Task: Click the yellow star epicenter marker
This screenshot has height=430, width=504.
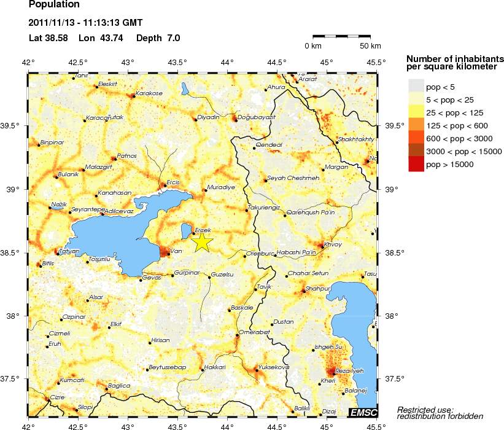Action: click(x=203, y=242)
